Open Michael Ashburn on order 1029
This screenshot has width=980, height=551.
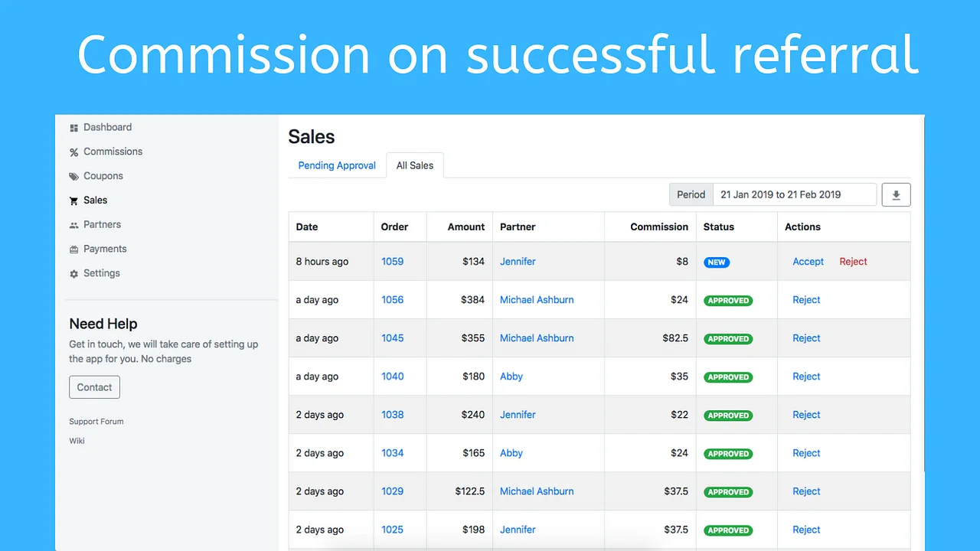(536, 491)
